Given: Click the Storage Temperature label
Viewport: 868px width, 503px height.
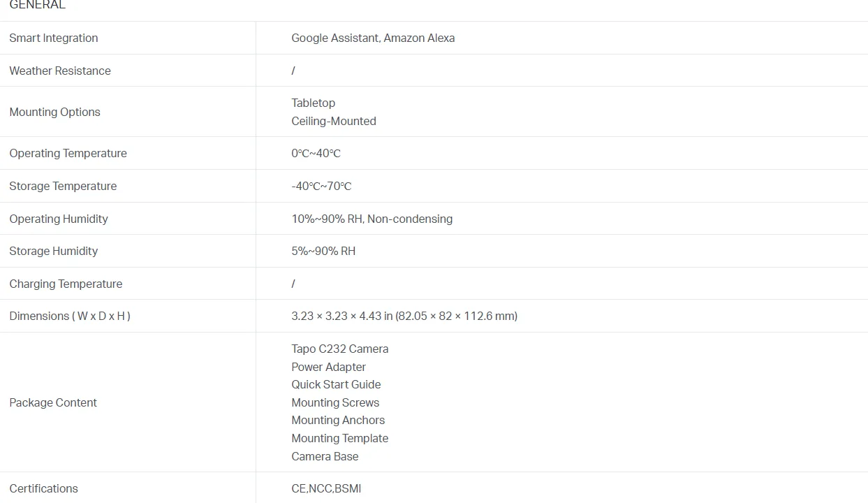Looking at the screenshot, I should point(63,186).
